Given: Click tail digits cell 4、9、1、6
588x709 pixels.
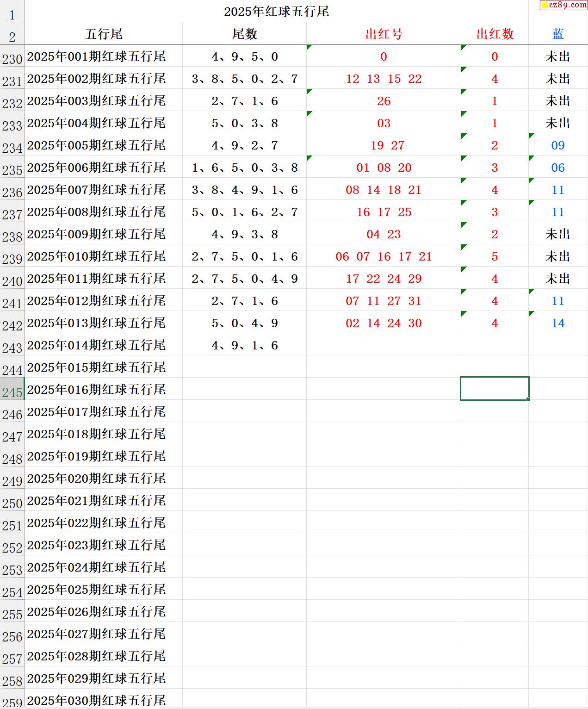Looking at the screenshot, I should pyautogui.click(x=244, y=345).
